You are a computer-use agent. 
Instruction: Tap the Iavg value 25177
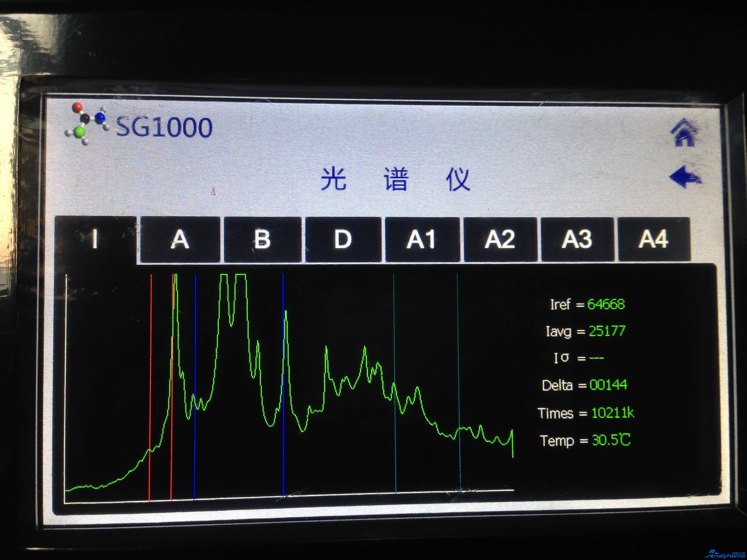607,331
